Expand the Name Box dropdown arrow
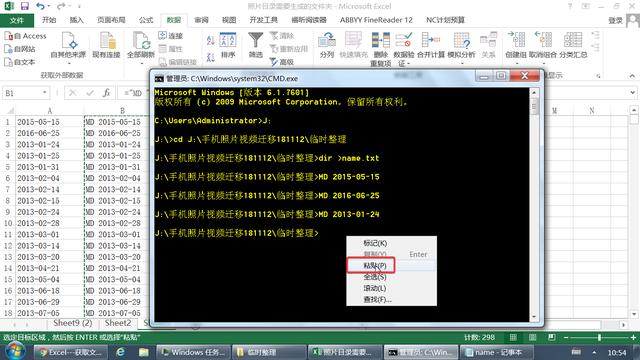640x360 pixels. [44, 93]
